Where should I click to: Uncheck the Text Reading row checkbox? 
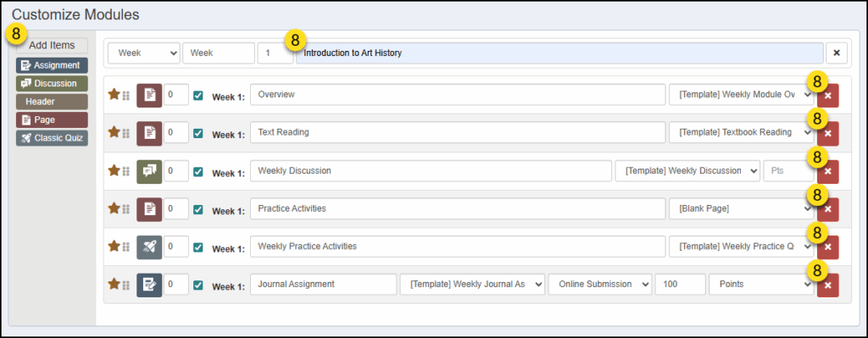pyautogui.click(x=198, y=133)
